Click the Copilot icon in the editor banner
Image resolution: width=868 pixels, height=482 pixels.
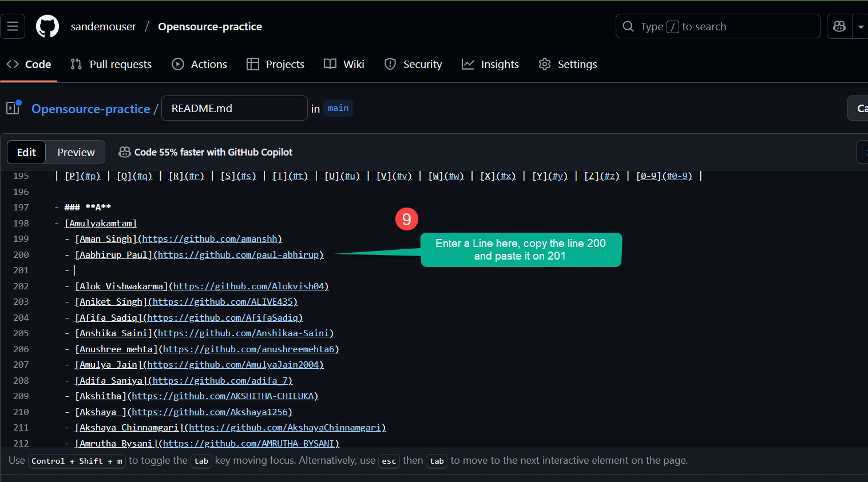click(x=124, y=152)
